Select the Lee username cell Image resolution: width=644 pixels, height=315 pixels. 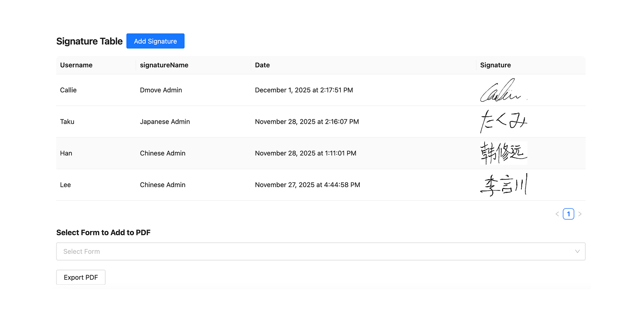[66, 185]
